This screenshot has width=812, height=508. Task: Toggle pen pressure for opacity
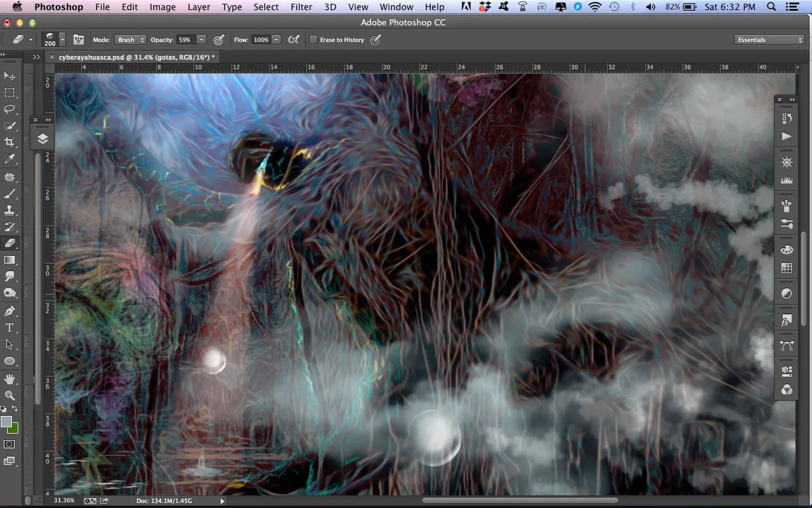click(219, 39)
